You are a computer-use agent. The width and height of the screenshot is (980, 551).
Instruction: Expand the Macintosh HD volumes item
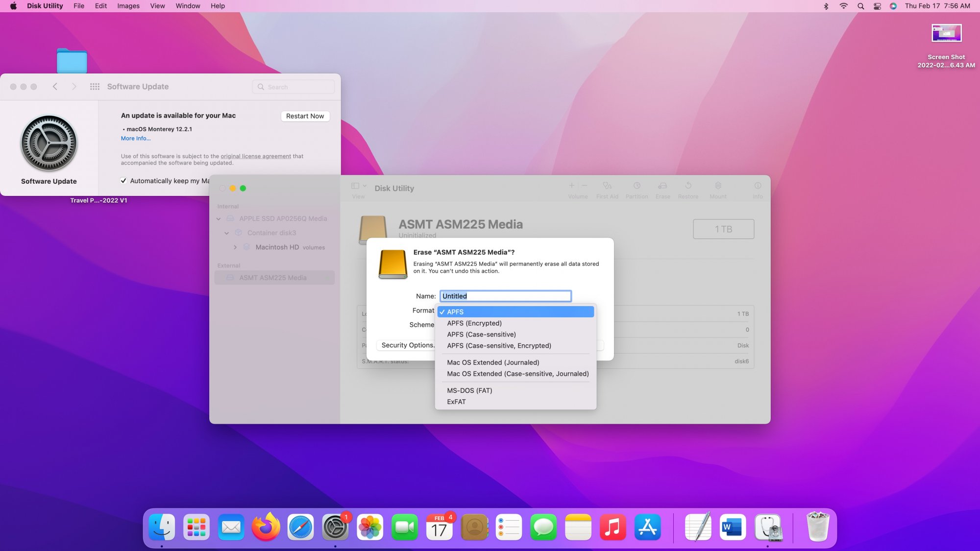(235, 247)
